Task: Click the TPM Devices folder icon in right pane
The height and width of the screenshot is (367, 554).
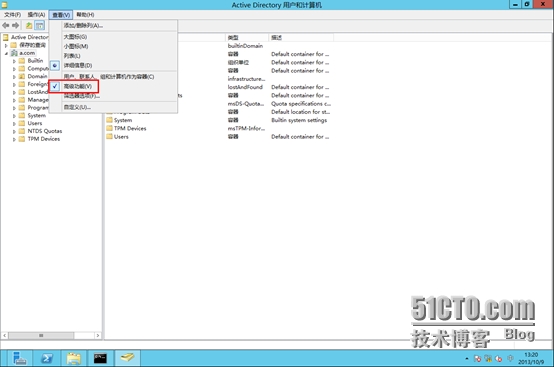Action: [x=110, y=128]
